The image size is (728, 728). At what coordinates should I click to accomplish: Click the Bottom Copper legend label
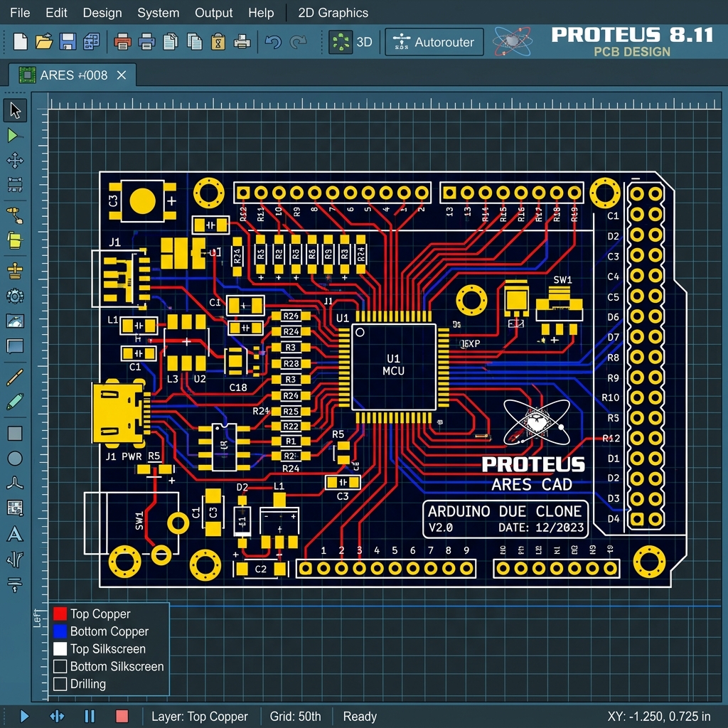click(x=109, y=631)
